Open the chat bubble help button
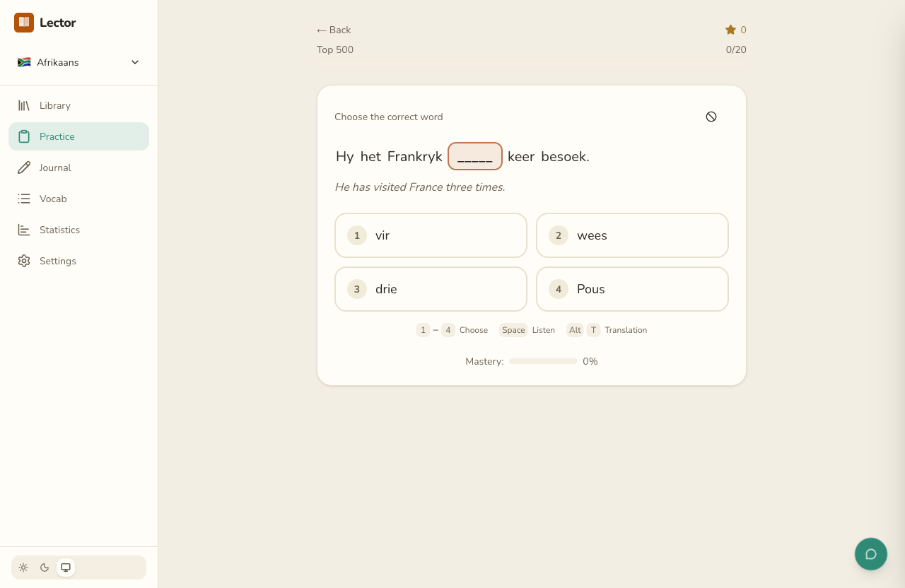This screenshot has width=905, height=588. pos(871,554)
